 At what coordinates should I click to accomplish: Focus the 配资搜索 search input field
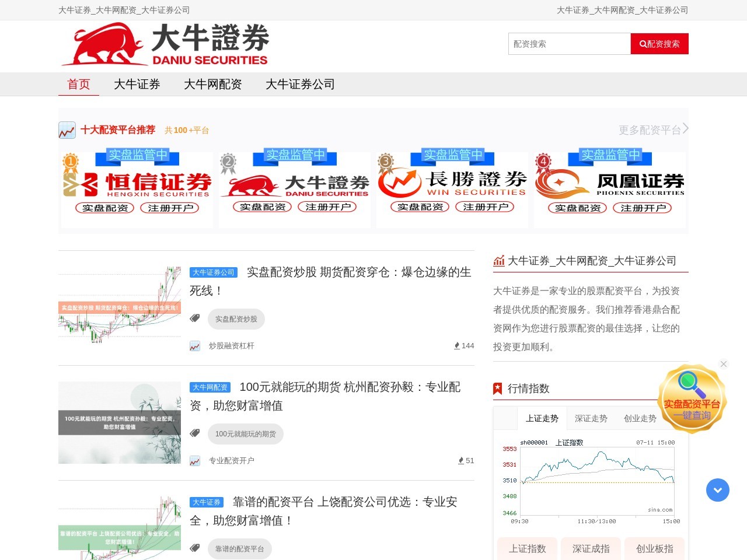[x=569, y=44]
